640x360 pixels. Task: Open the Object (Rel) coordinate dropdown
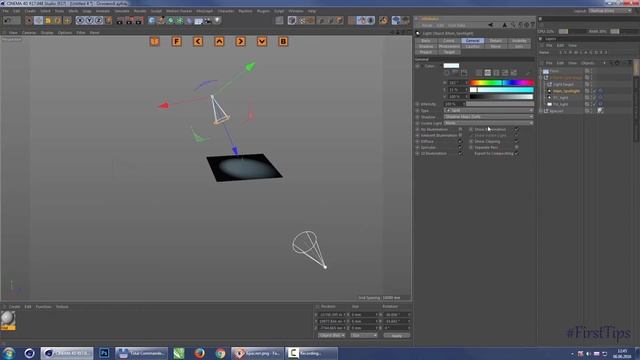point(331,336)
